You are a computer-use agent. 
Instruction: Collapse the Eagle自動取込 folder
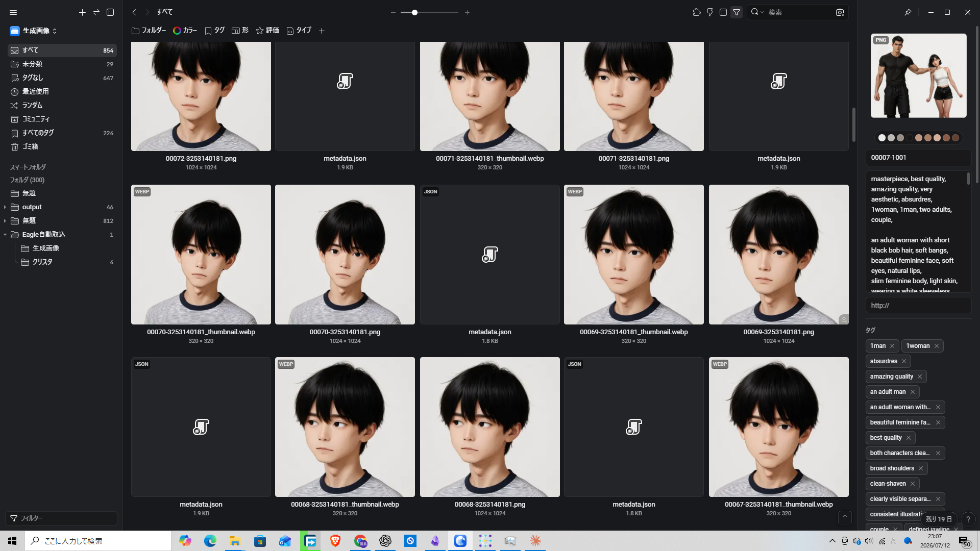coord(5,235)
